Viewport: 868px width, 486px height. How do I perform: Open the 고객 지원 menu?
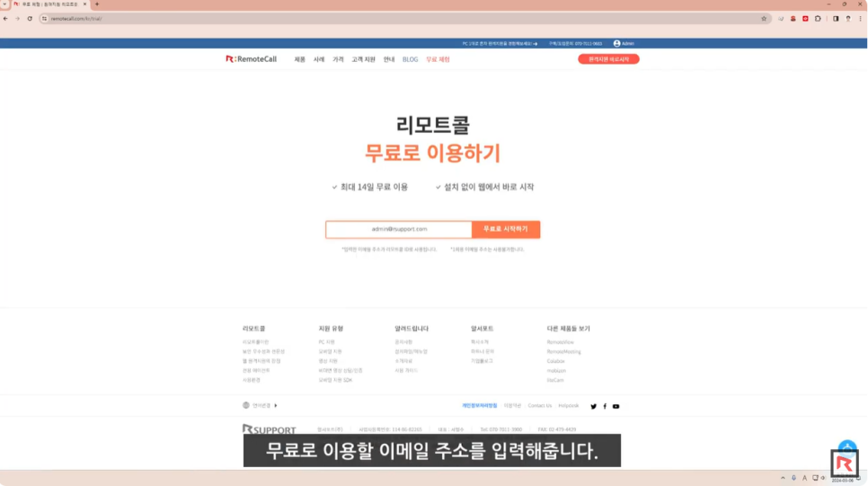(x=363, y=59)
